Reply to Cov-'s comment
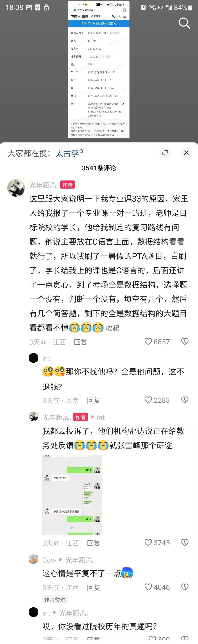Viewport: 198px width, 644px height. pyautogui.click(x=94, y=588)
